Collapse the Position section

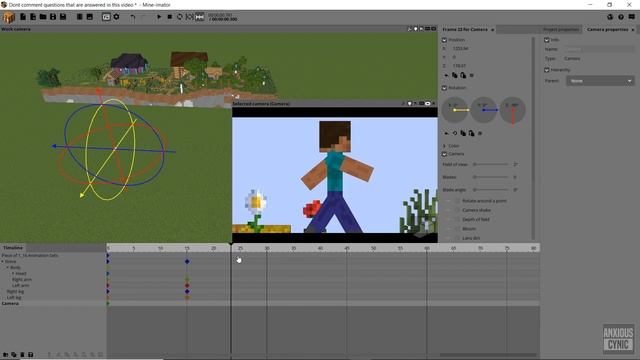tap(444, 40)
